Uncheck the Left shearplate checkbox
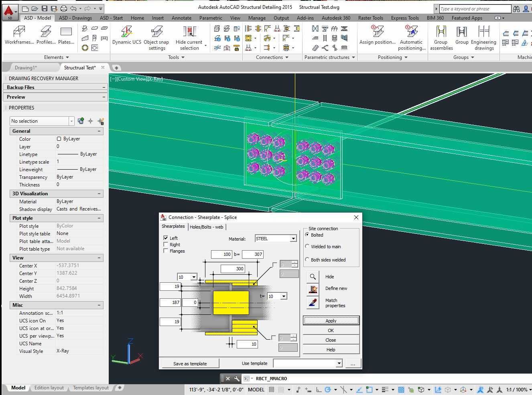 [166, 238]
